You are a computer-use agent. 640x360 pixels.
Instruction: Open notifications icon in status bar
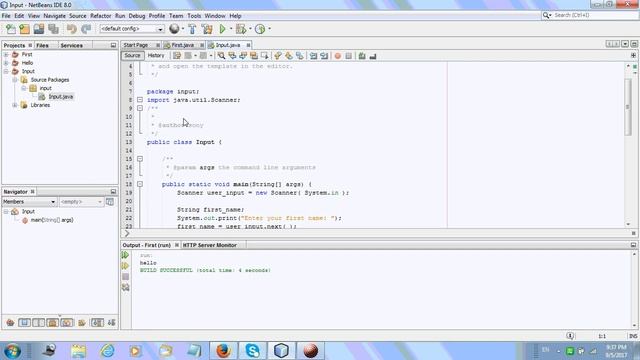(x=570, y=336)
